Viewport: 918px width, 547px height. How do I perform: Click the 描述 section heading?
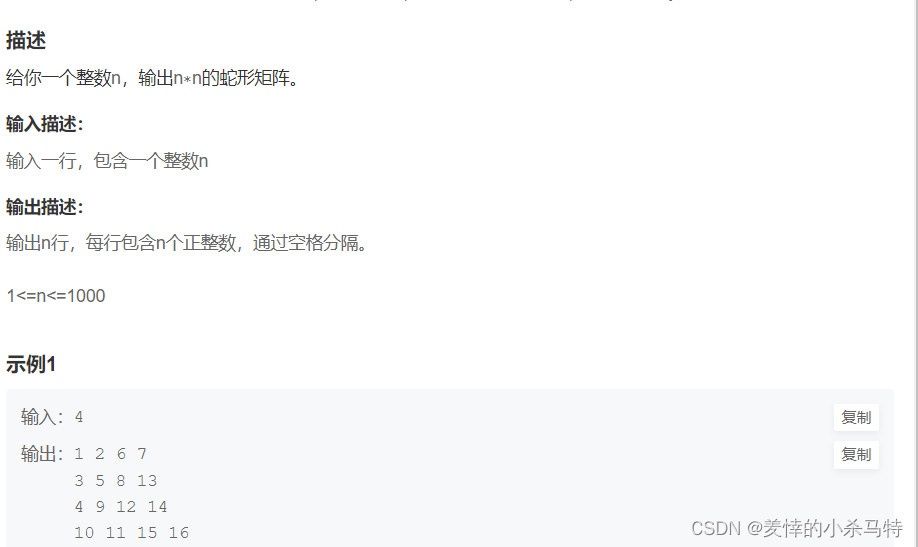(x=26, y=41)
